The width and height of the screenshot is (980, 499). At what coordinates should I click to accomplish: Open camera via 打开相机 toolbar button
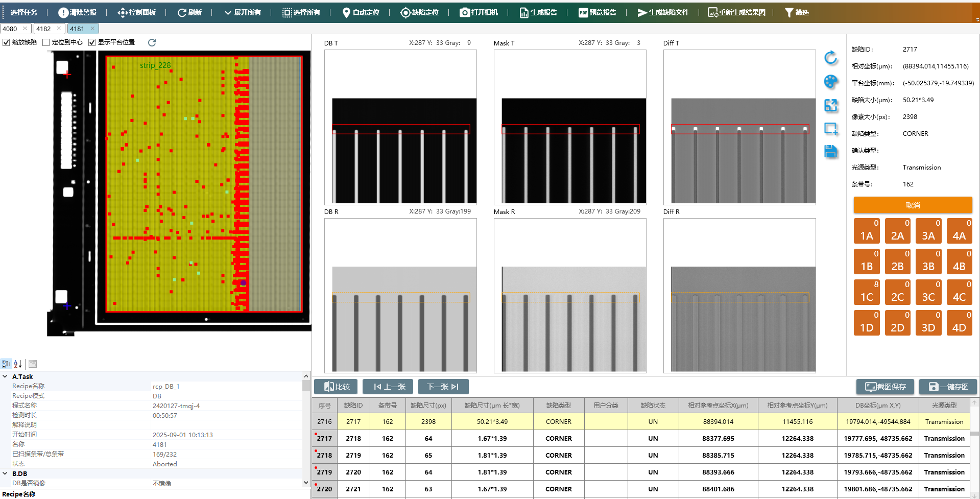click(479, 12)
